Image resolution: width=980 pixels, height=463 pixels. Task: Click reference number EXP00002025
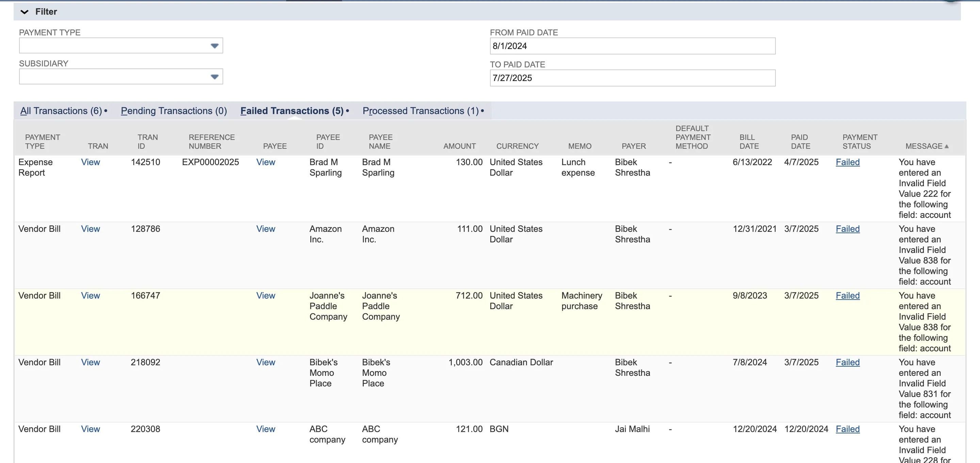[x=210, y=162]
